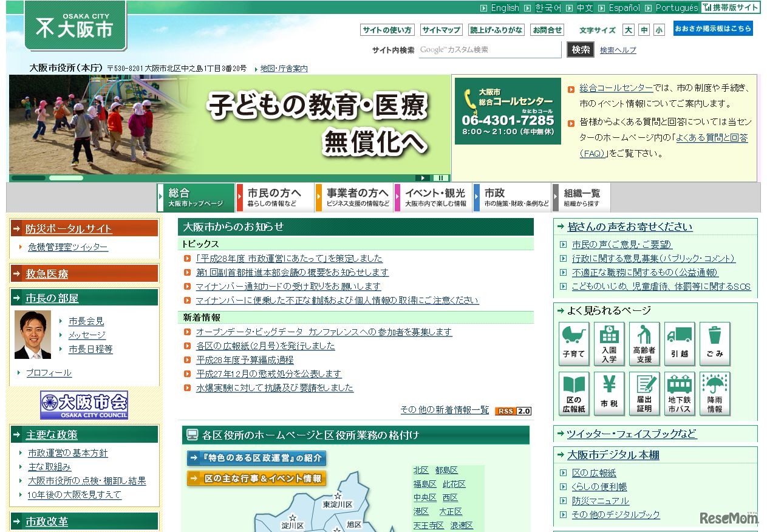
Task: Open 『特色のある区政運営』の紹介 button
Action: click(x=257, y=458)
